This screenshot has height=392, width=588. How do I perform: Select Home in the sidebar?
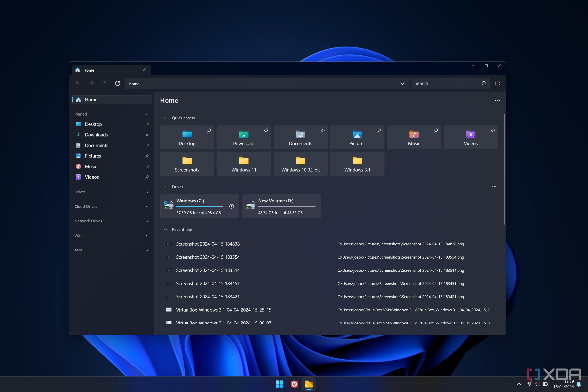[x=112, y=100]
